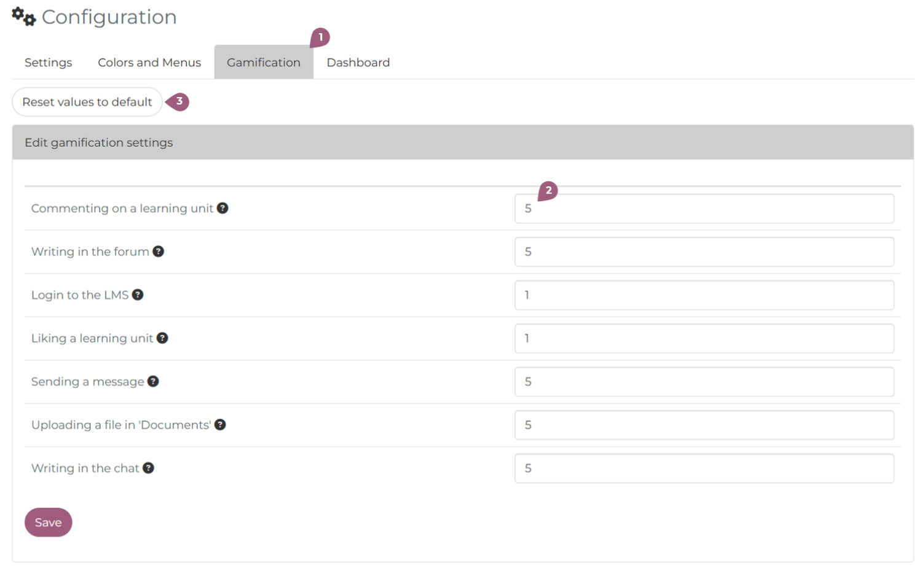Go to the Dashboard tab
Screen dimensions: 924x570
tap(358, 63)
